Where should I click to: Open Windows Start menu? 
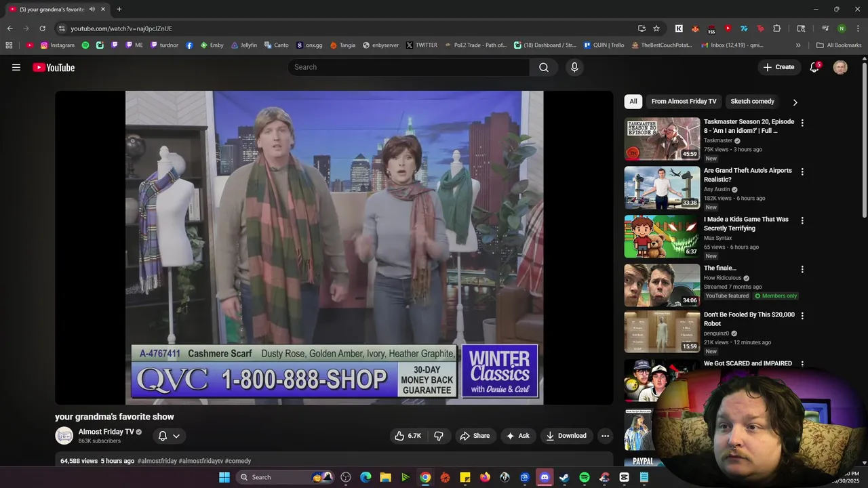point(224,477)
